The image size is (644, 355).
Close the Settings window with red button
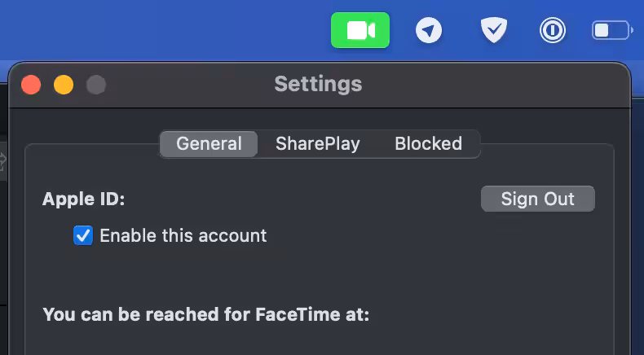tap(31, 85)
